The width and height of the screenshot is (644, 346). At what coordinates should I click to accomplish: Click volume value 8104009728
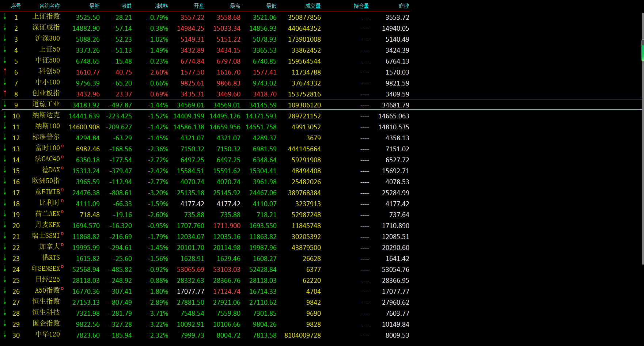pos(303,335)
